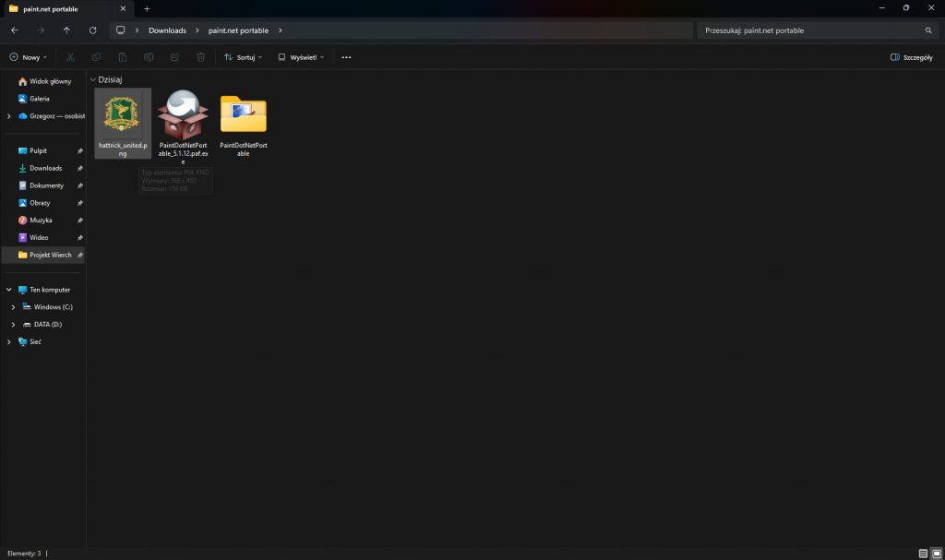Add a new tab with plus button
The image size is (945, 560).
pyautogui.click(x=147, y=8)
